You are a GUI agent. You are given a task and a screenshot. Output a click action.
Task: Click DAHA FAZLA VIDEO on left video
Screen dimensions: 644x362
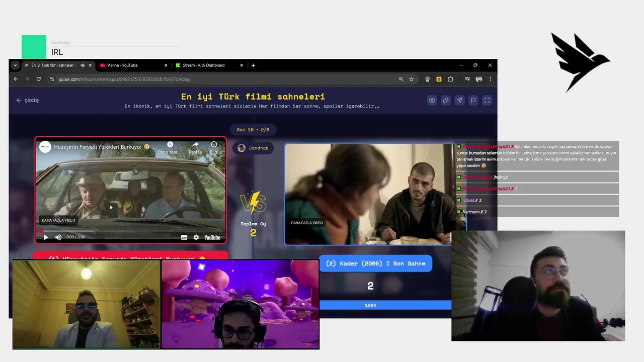[58, 220]
